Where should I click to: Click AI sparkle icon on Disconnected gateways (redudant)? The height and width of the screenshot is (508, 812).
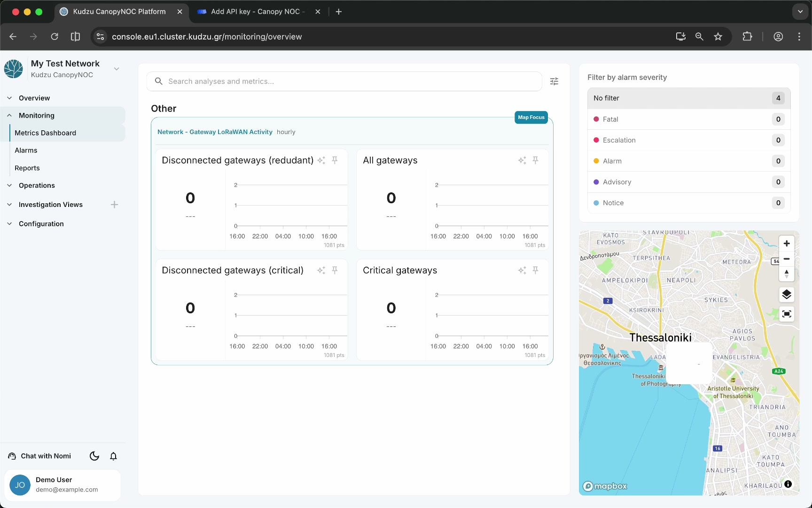321,160
